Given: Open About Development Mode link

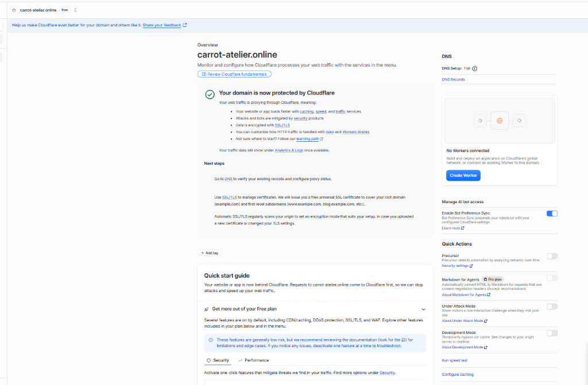Looking at the screenshot, I should pyautogui.click(x=464, y=348).
